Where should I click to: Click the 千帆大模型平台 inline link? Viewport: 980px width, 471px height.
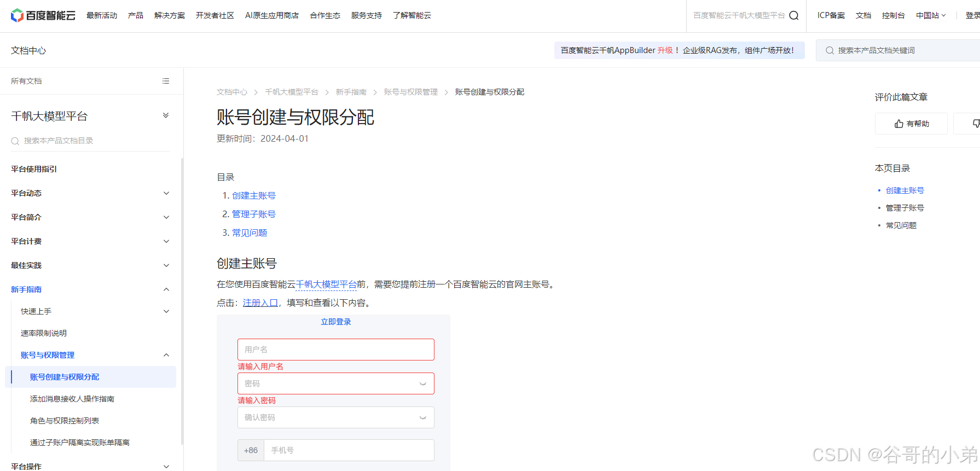(x=326, y=284)
